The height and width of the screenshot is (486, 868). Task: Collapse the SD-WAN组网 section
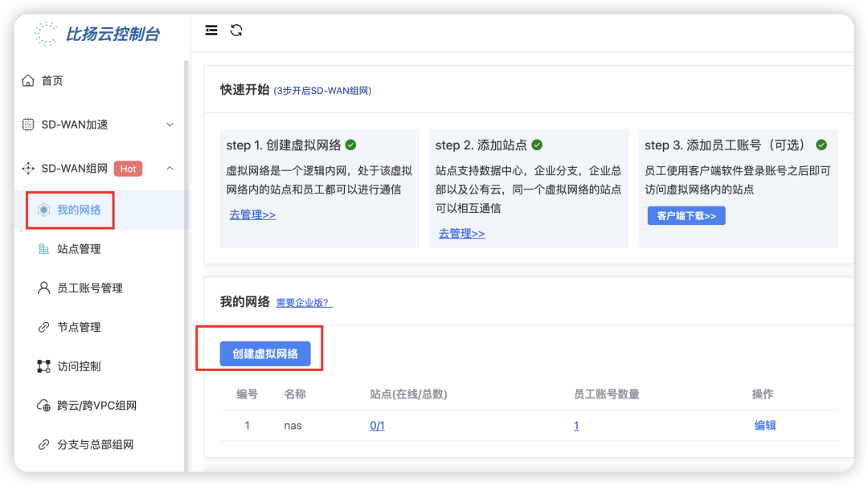[170, 169]
